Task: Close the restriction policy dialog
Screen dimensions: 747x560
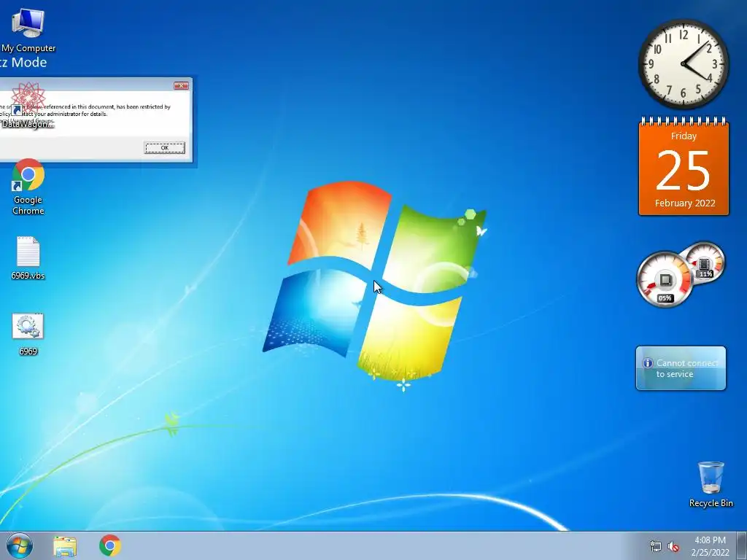Action: 181,86
